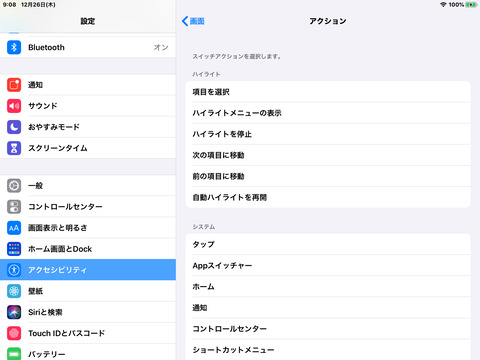Viewport: 480px width, 360px height.
Task: Open 一般 settings row
Action: [88, 186]
